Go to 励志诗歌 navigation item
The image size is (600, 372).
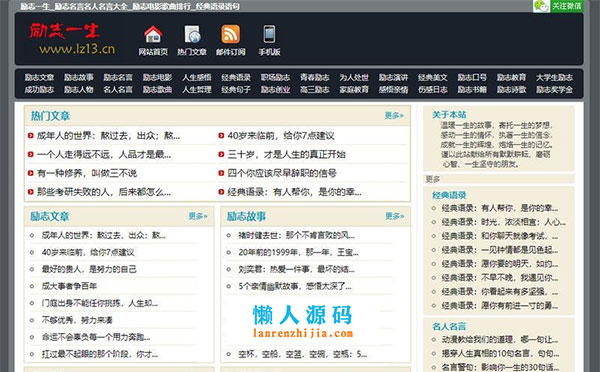point(512,90)
